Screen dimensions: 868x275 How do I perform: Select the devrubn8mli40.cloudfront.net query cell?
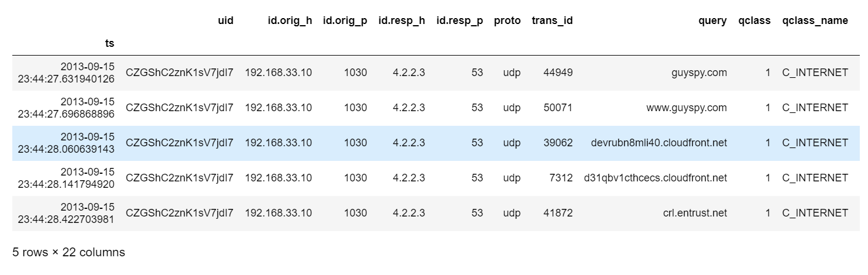pyautogui.click(x=659, y=143)
